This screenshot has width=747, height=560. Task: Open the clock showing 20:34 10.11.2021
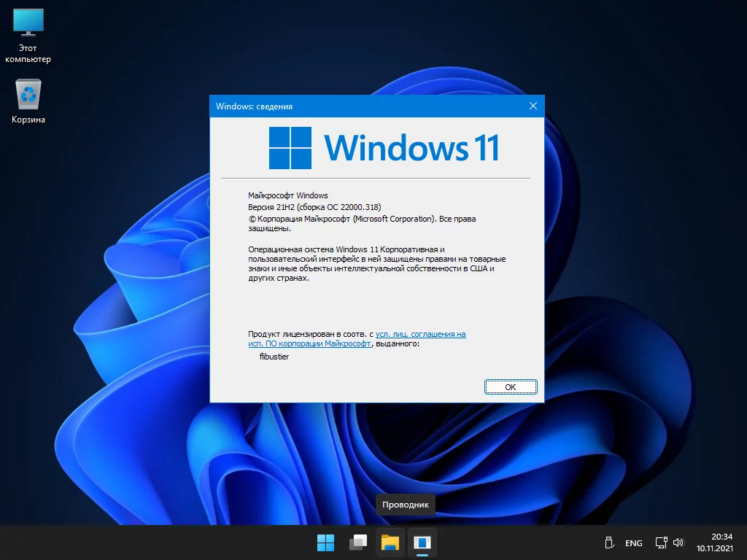click(x=715, y=542)
